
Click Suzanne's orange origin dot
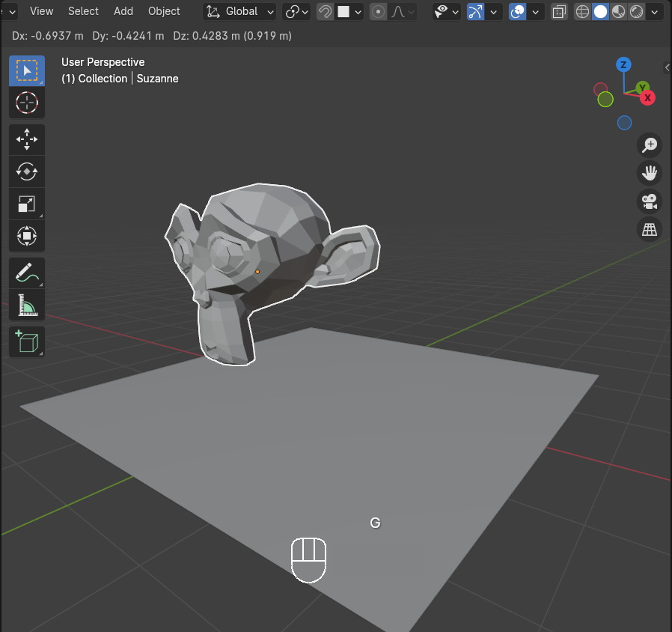257,272
